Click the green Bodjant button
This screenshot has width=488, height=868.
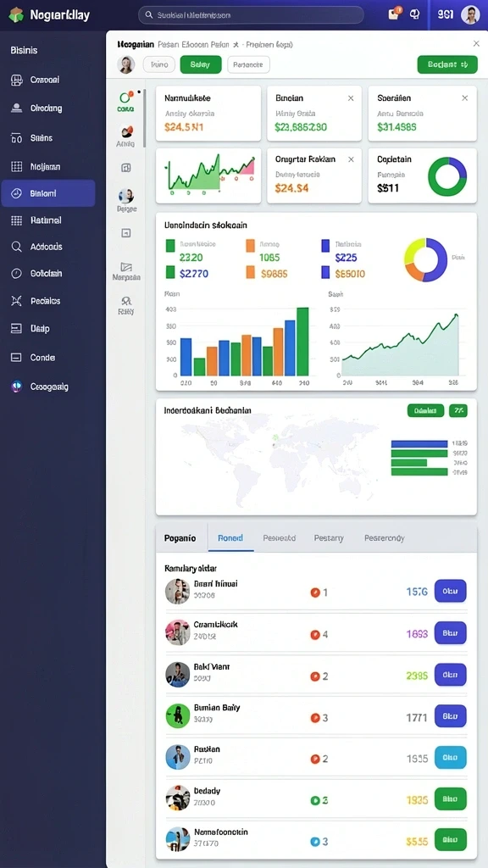coord(447,64)
